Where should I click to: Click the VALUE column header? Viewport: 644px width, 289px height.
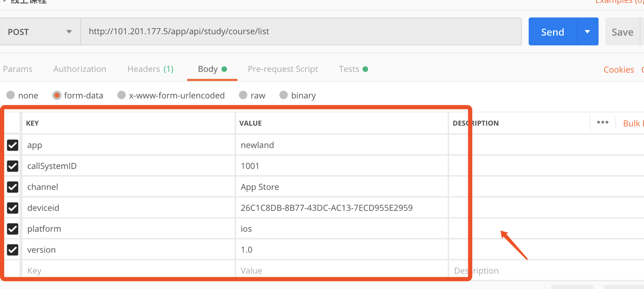250,123
